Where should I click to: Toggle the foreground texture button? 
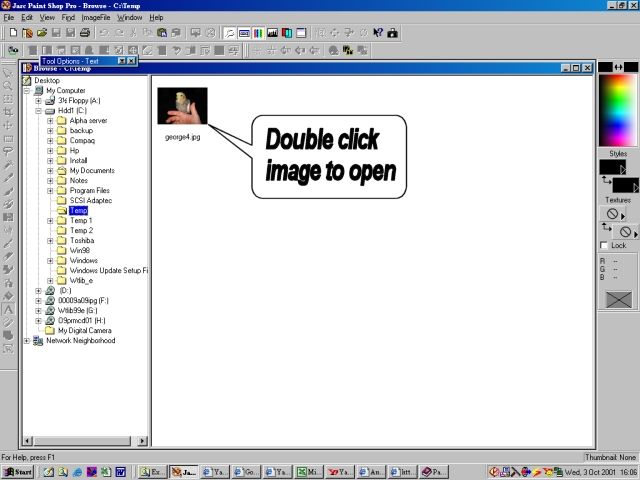[610, 214]
